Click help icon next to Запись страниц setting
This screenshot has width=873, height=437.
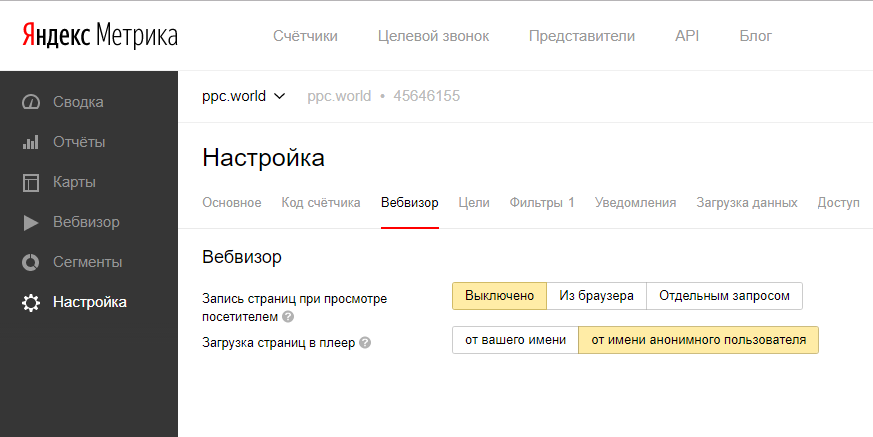pyautogui.click(x=288, y=317)
